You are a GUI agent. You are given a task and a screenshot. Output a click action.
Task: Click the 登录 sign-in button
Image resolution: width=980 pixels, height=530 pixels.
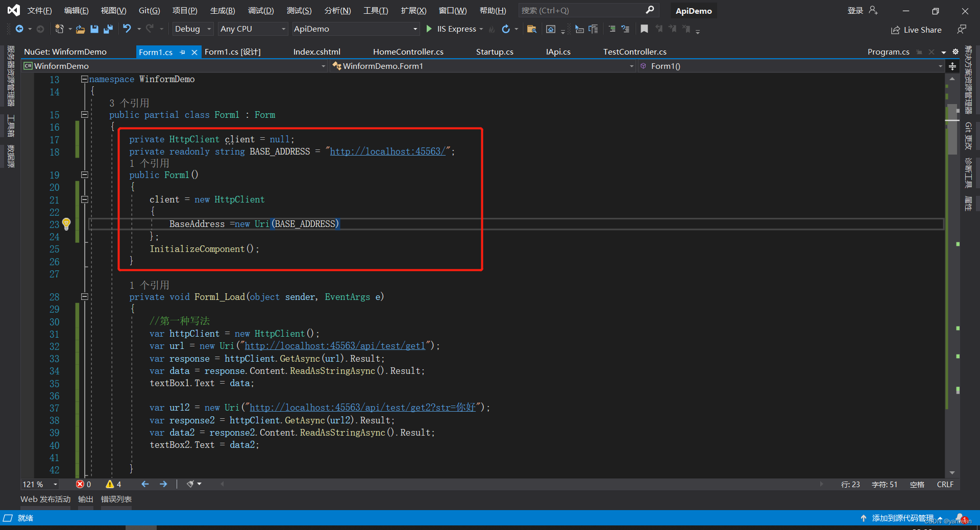[855, 10]
